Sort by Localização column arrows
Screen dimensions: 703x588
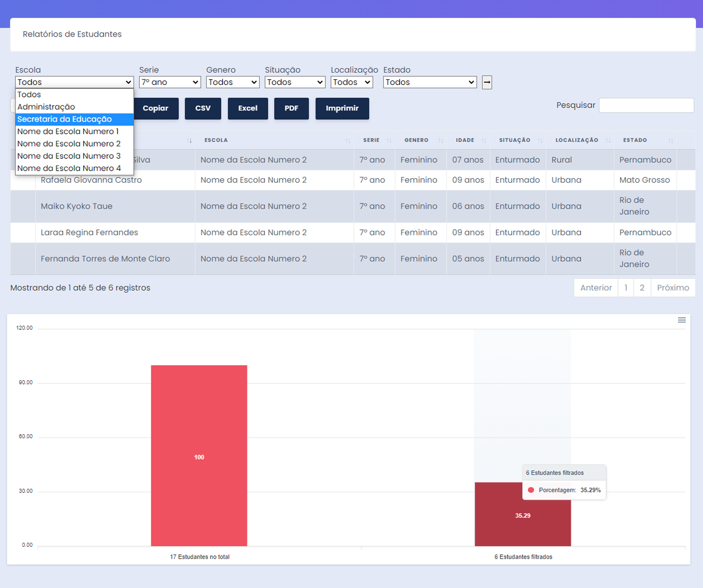[608, 141]
